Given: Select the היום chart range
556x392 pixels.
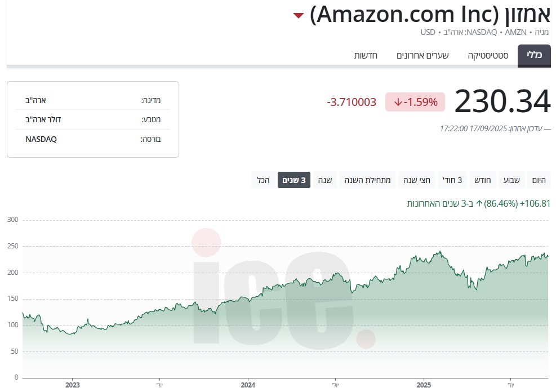Looking at the screenshot, I should [539, 180].
